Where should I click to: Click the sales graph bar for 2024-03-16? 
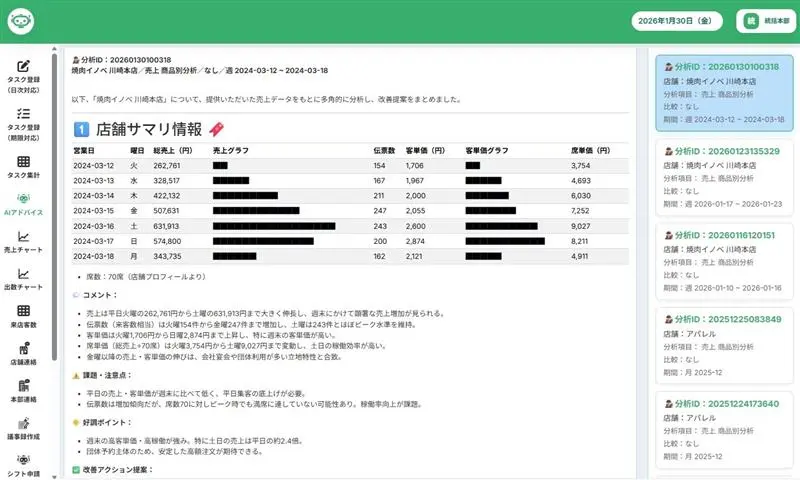[274, 226]
